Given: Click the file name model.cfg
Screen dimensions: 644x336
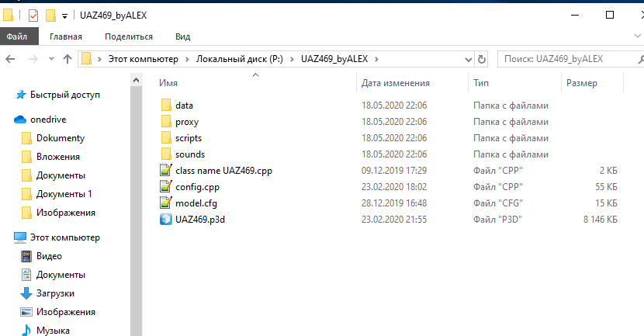Looking at the screenshot, I should pos(196,203).
